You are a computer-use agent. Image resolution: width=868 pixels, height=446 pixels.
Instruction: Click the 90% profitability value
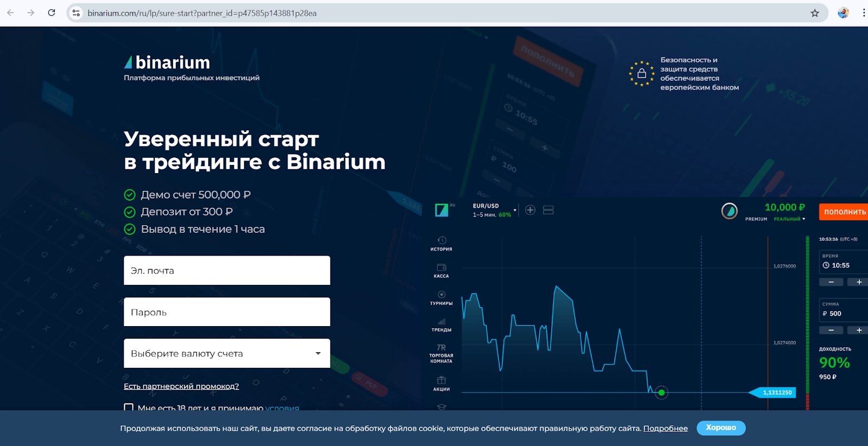tap(834, 362)
